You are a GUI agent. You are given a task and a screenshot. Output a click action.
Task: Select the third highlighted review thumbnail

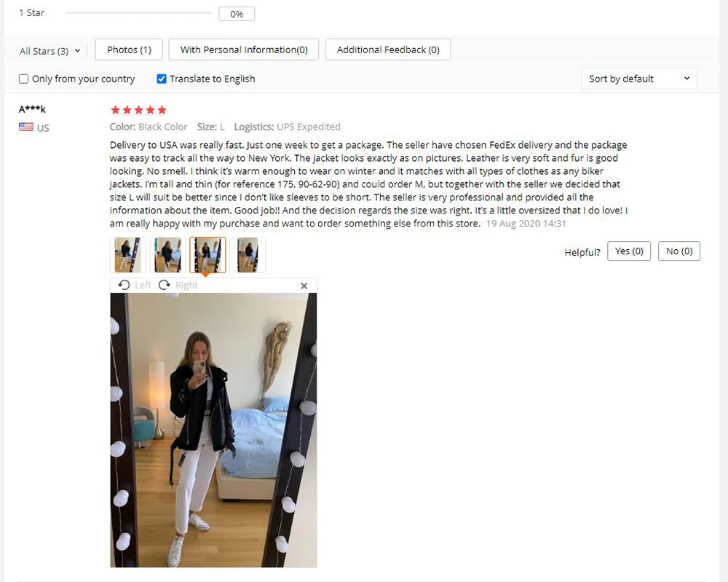(x=207, y=254)
